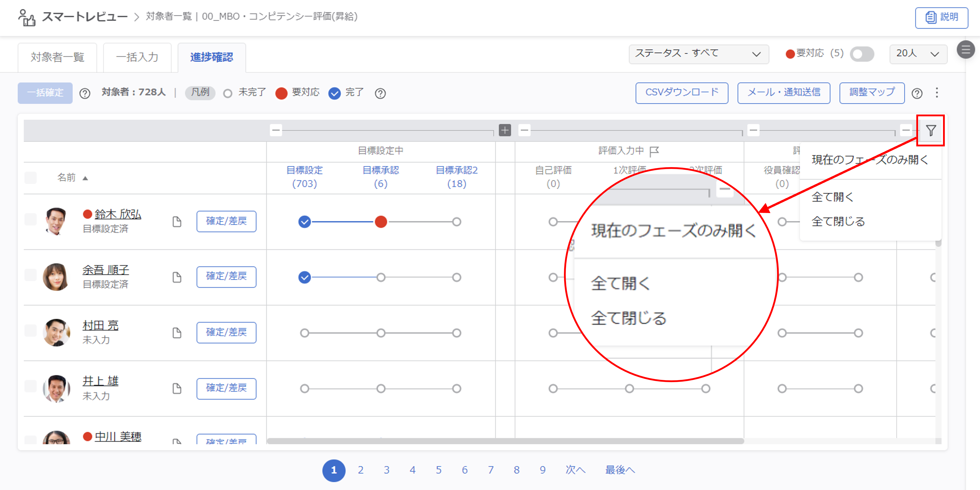Go to page 5 in pagination
This screenshot has height=490, width=980.
point(439,470)
